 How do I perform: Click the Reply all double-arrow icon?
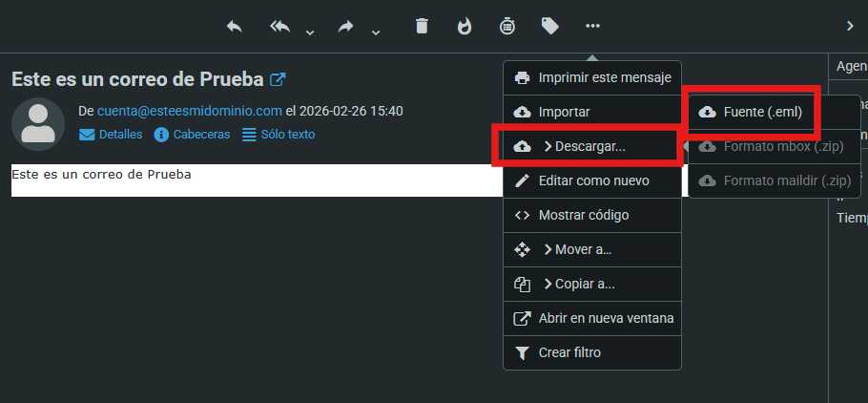280,27
